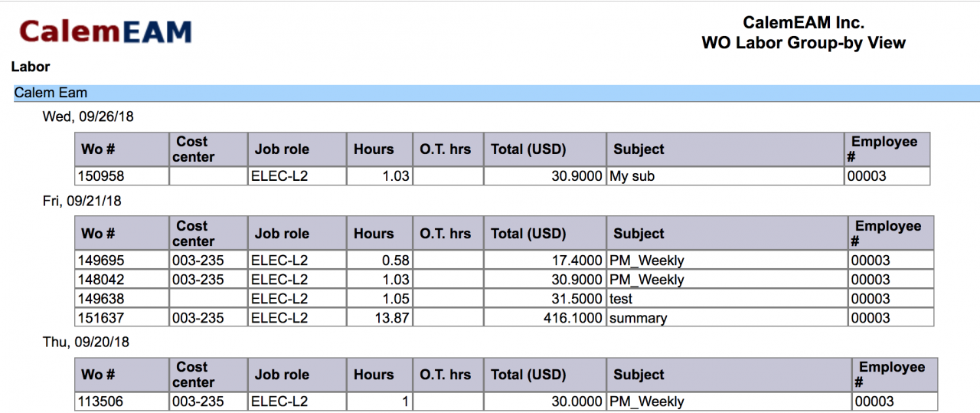Click the WO Labor Group-by View title
The width and height of the screenshot is (980, 413).
point(803,43)
